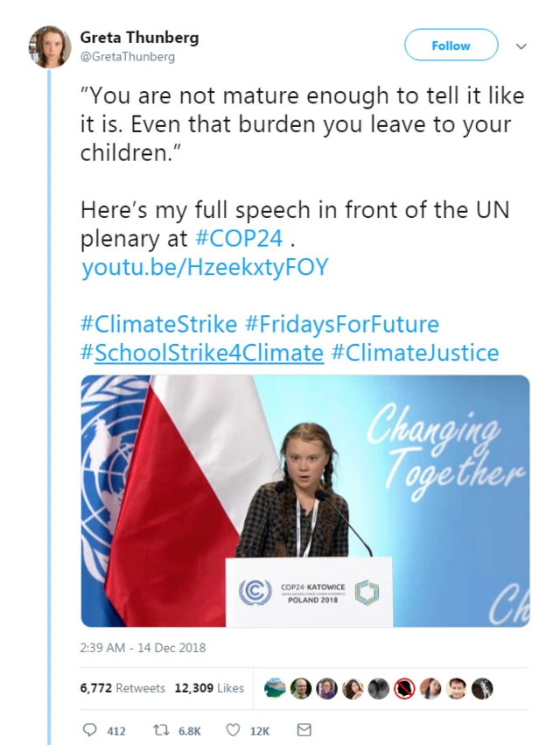Image resolution: width=560 pixels, height=745 pixels.
Task: Click the last liker avatar in row
Action: click(x=482, y=688)
